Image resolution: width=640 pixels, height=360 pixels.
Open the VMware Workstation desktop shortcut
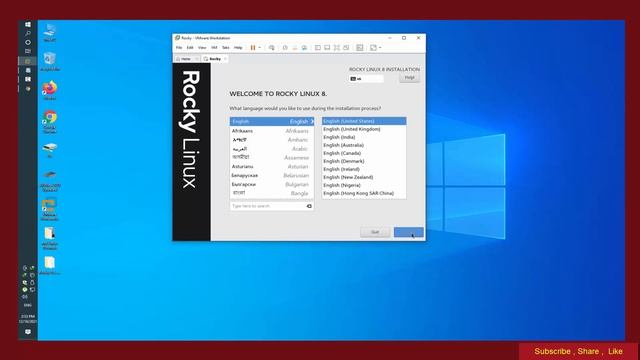(50, 209)
